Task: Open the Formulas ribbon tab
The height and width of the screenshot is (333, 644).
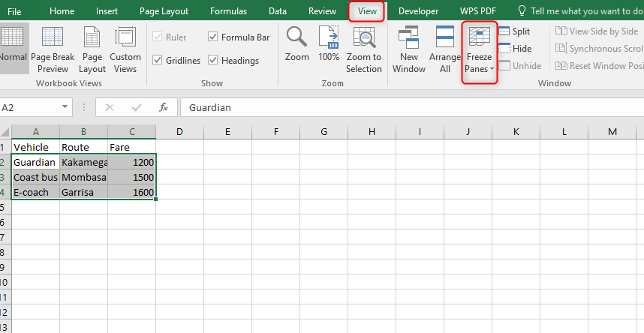Action: tap(228, 11)
